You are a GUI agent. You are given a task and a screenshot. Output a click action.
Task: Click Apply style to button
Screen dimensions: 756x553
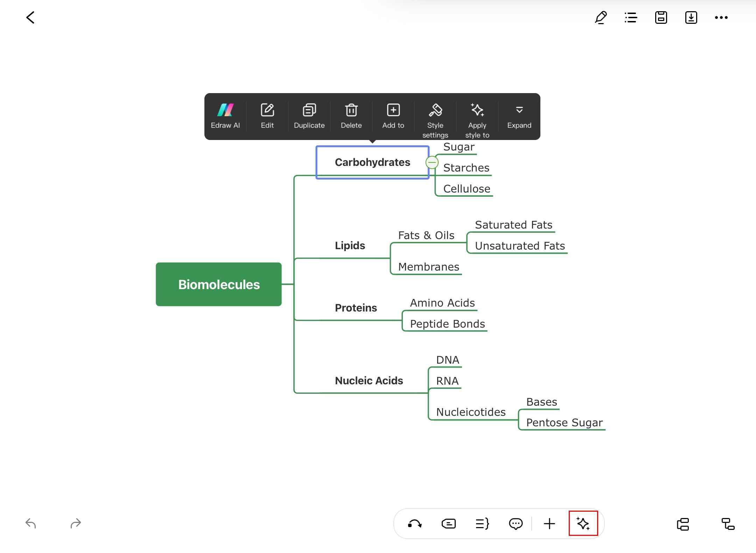pyautogui.click(x=477, y=120)
